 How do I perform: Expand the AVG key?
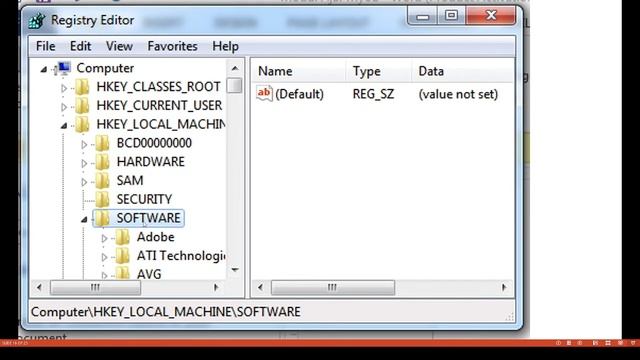(x=104, y=275)
